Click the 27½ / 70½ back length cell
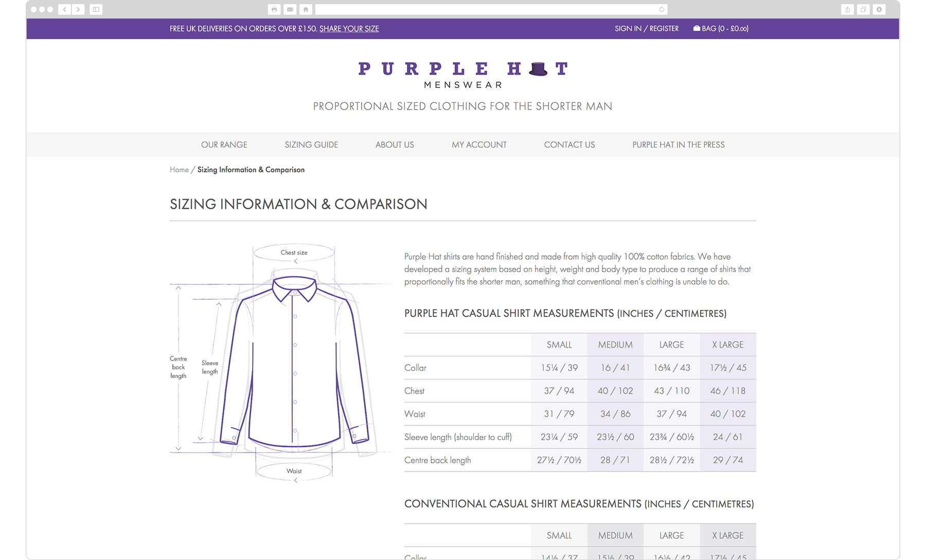Image resolution: width=926 pixels, height=560 pixels. (x=559, y=460)
